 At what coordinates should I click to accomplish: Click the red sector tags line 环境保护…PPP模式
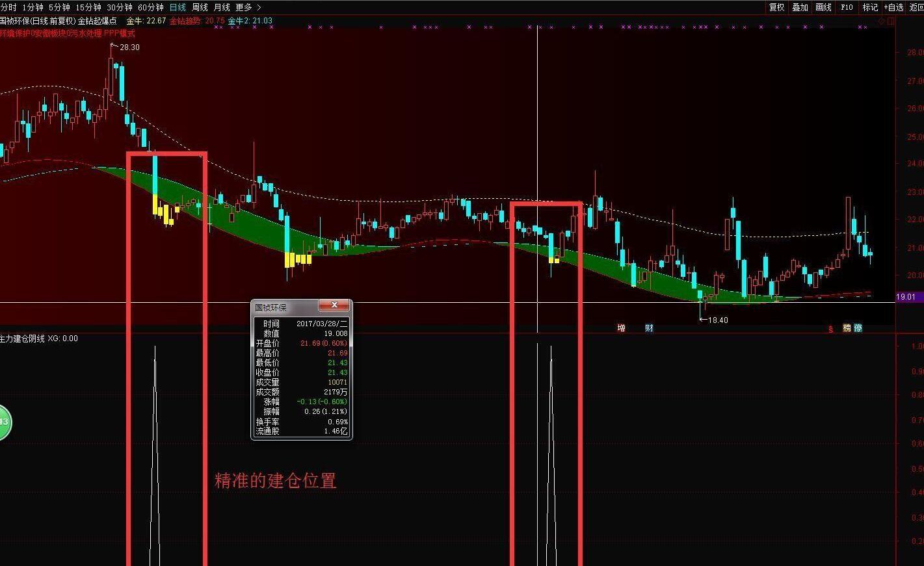coord(68,33)
